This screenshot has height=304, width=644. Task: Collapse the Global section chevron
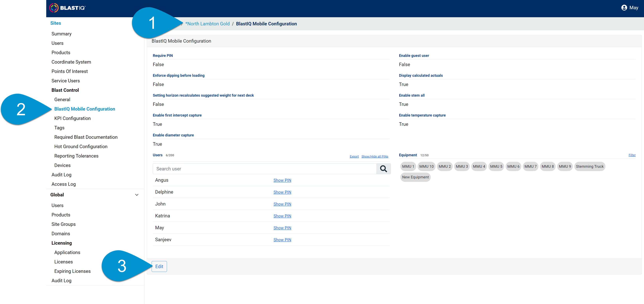pyautogui.click(x=137, y=195)
